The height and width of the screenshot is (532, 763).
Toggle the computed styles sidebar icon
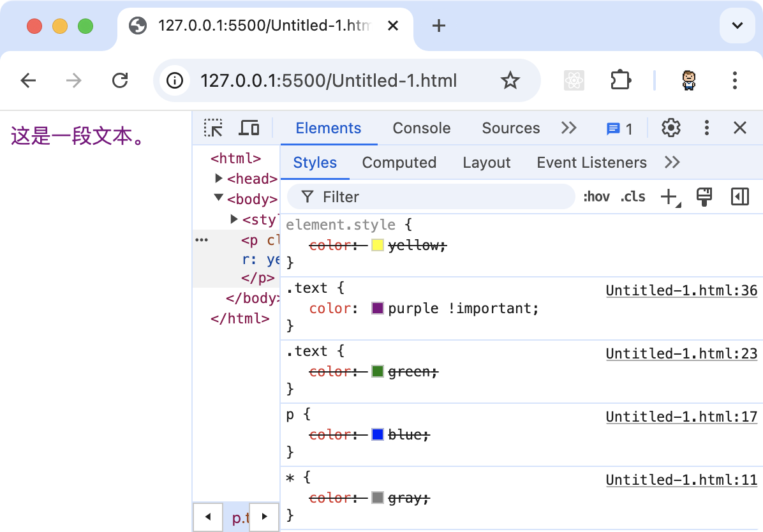pyautogui.click(x=739, y=197)
